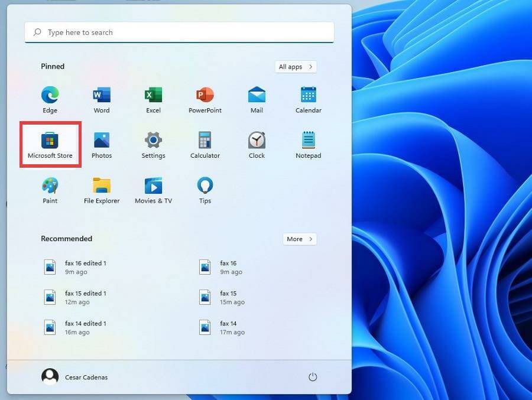This screenshot has height=400, width=532.
Task: Open recommended file fax 15 edited 1
Action: 75,298
